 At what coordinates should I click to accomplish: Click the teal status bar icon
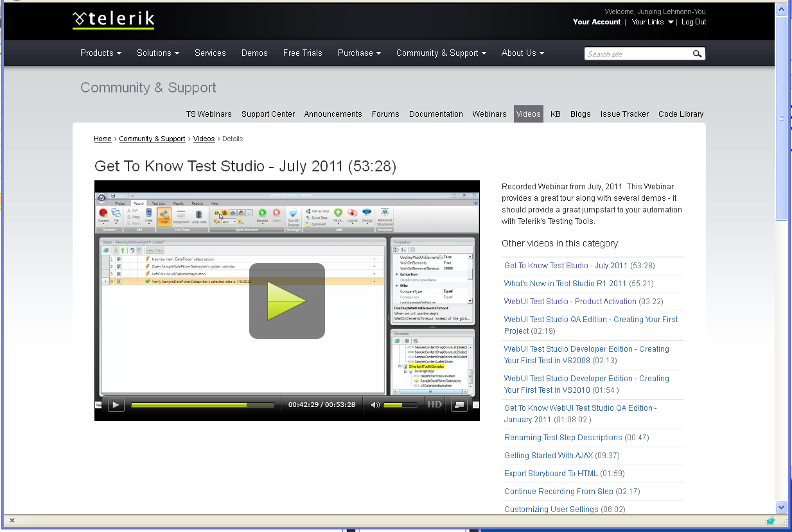[x=770, y=520]
